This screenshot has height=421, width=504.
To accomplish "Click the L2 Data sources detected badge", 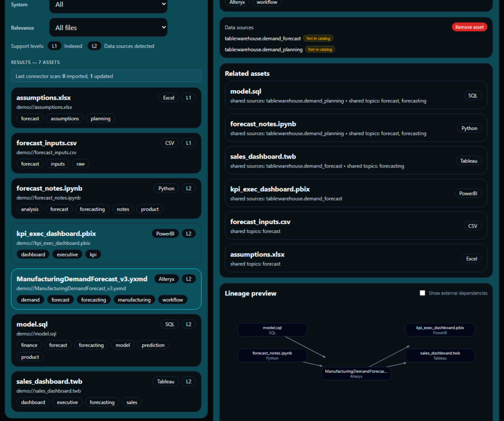I will click(x=94, y=46).
